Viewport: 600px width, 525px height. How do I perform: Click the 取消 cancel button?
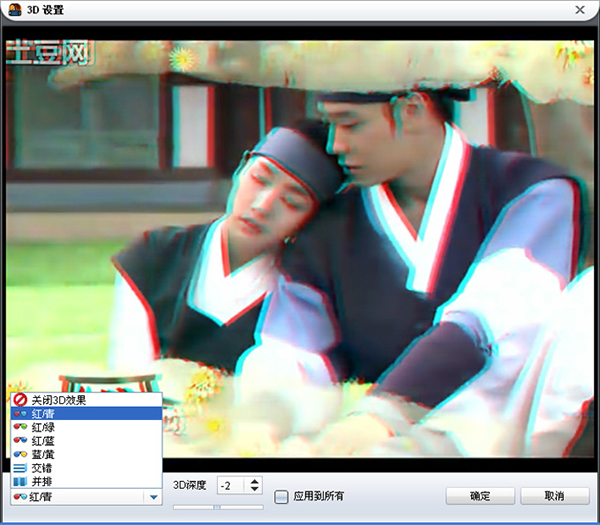pos(554,496)
